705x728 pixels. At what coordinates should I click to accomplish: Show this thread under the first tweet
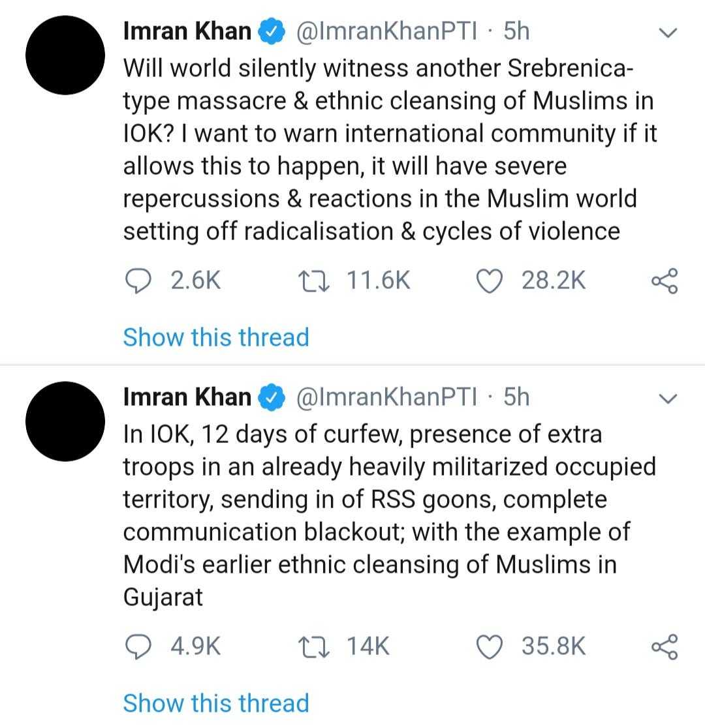click(x=216, y=337)
